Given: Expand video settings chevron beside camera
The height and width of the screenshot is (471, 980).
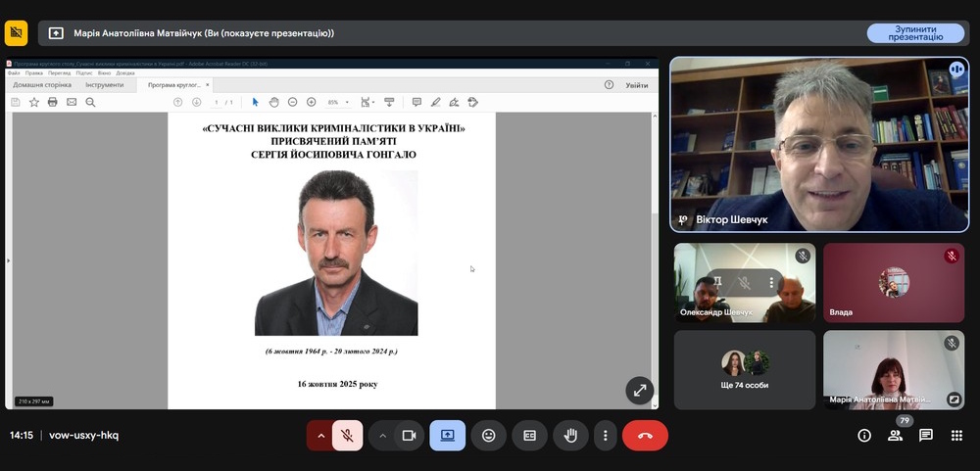Looking at the screenshot, I should [x=382, y=436].
